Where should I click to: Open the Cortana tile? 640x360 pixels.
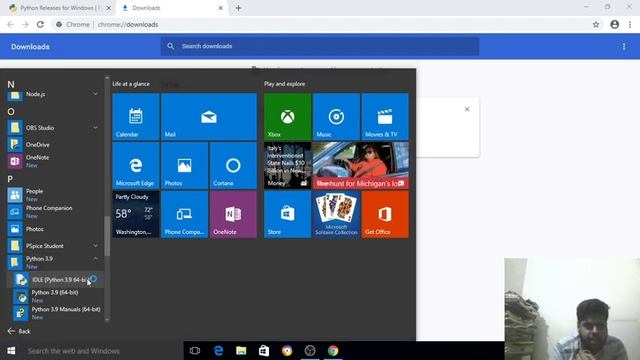tap(233, 165)
